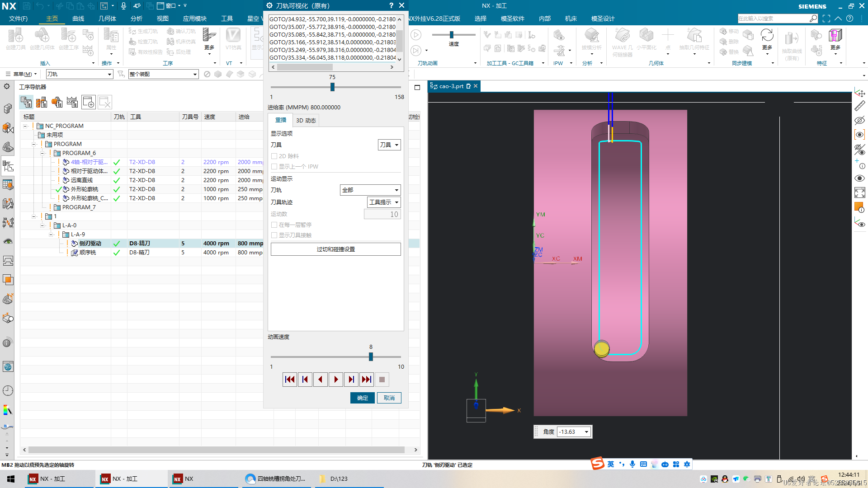Stop the tool path animation
868x488 pixels.
[382, 380]
